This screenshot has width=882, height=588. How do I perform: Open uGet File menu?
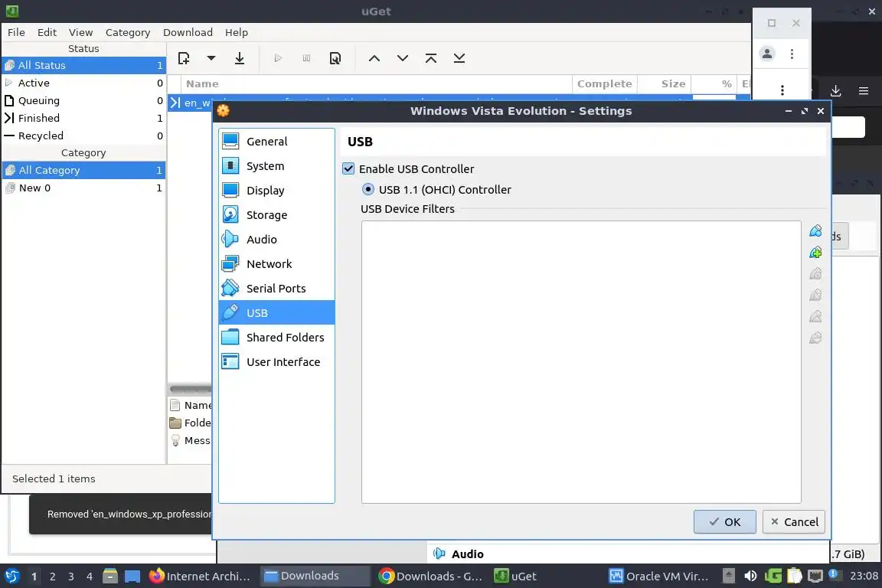[x=16, y=32]
